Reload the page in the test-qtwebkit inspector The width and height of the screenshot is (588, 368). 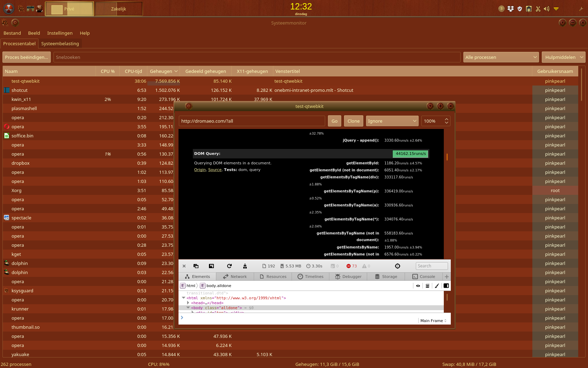tap(229, 266)
